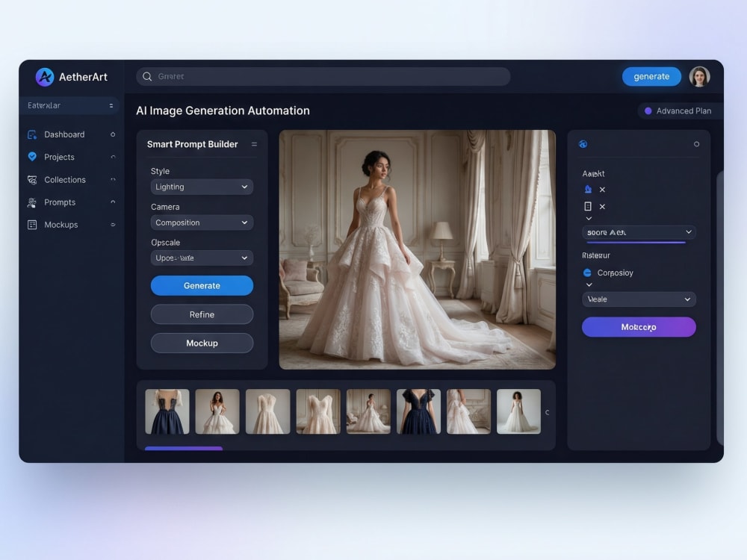
Task: Expand the chevron below Corposioy
Action: click(589, 284)
